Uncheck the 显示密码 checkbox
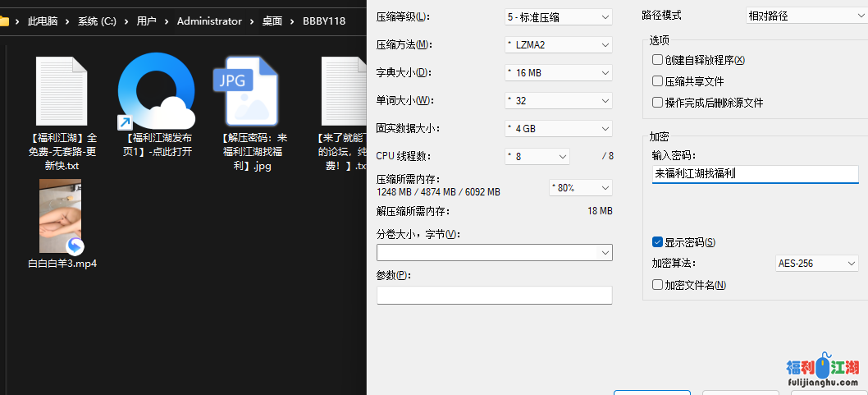The image size is (868, 395). click(657, 242)
